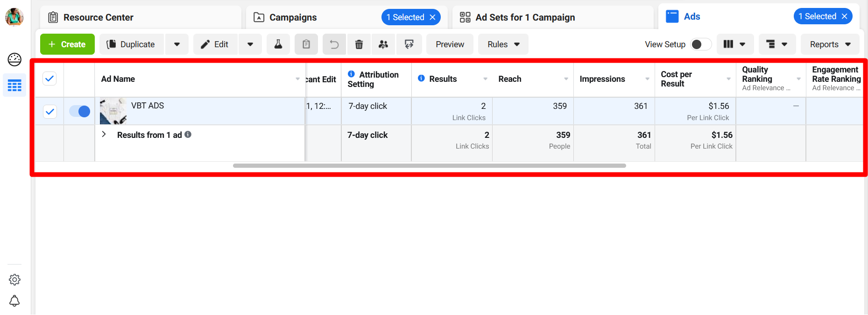Click the undo arrow icon

[334, 44]
